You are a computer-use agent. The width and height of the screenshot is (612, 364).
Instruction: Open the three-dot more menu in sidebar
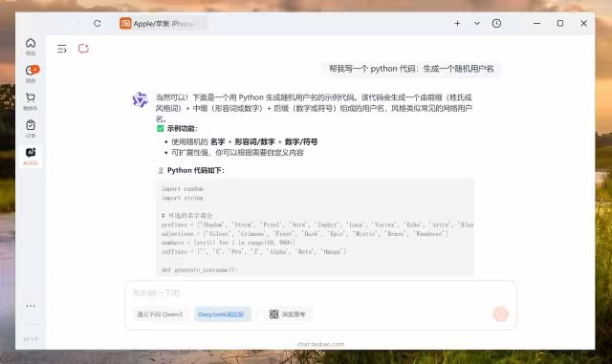pos(31,306)
